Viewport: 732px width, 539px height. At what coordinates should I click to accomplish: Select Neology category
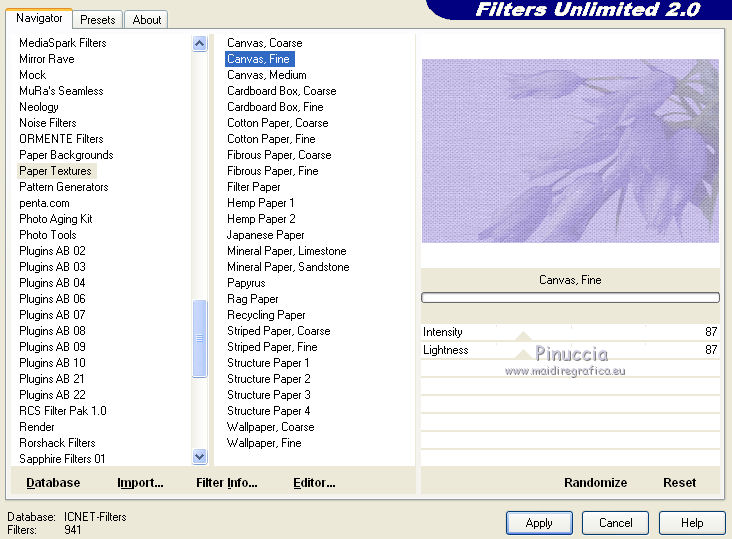pyautogui.click(x=39, y=107)
